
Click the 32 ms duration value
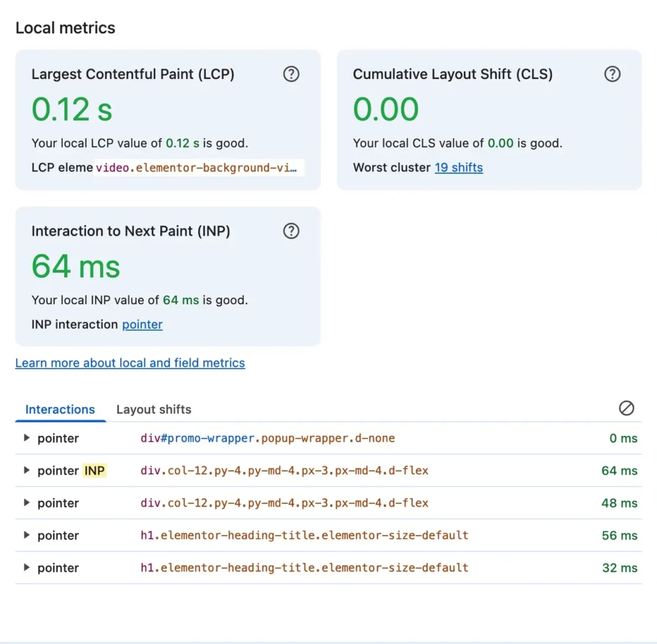(620, 568)
